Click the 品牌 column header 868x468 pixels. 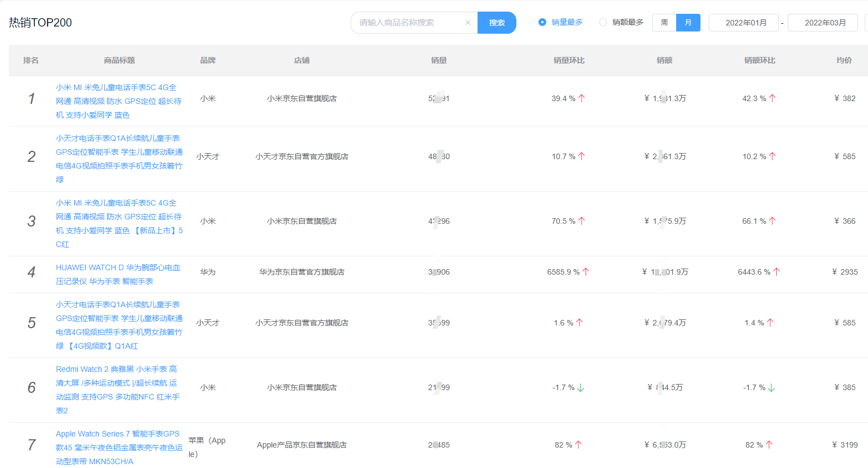208,60
